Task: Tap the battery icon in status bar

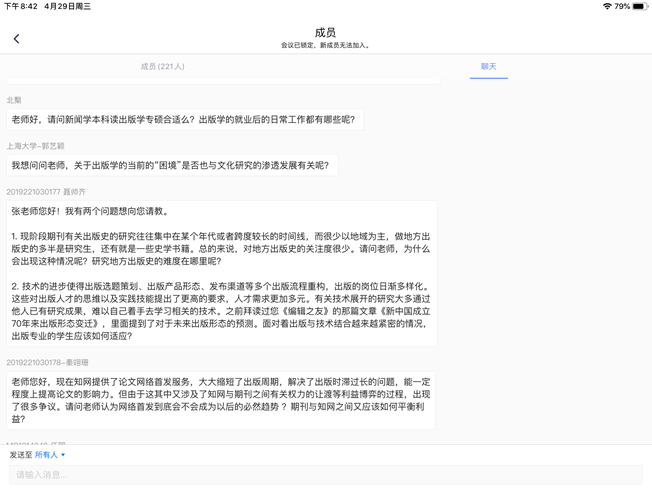Action: (639, 6)
